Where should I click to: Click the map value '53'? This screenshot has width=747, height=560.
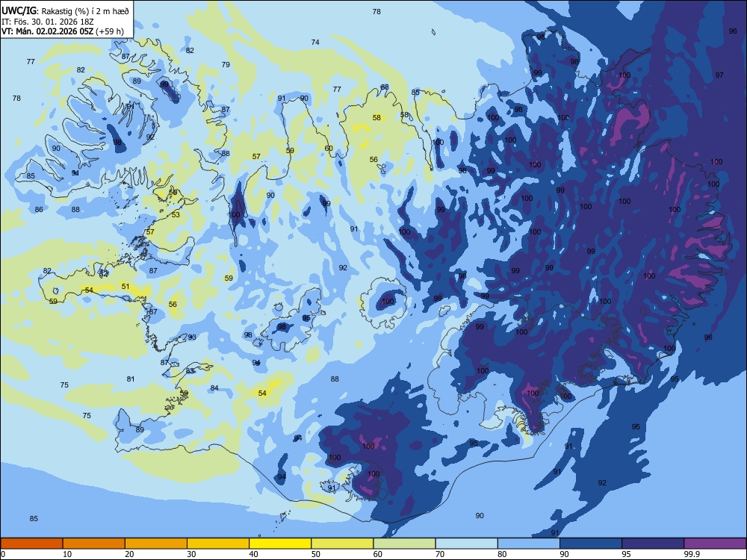click(176, 215)
